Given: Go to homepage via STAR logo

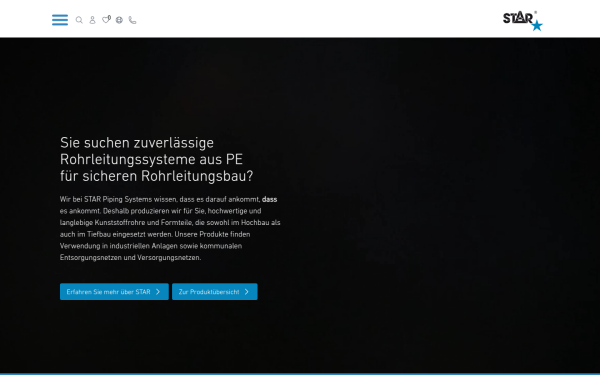Looking at the screenshot, I should pos(523,21).
